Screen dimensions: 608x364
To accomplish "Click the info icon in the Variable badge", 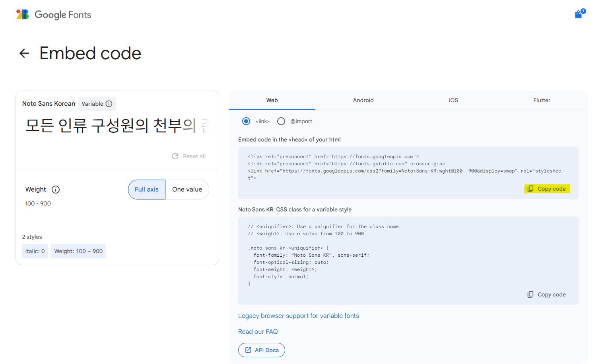I will pos(109,104).
